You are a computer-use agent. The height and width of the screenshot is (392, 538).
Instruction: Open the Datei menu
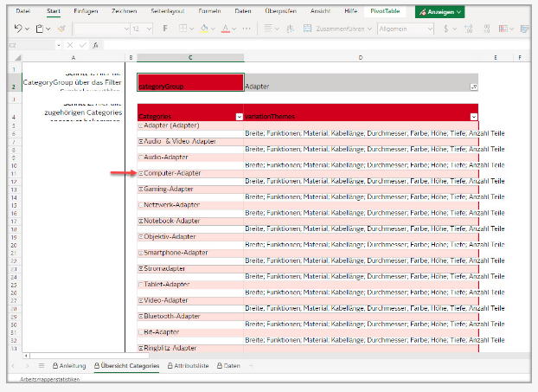(23, 11)
